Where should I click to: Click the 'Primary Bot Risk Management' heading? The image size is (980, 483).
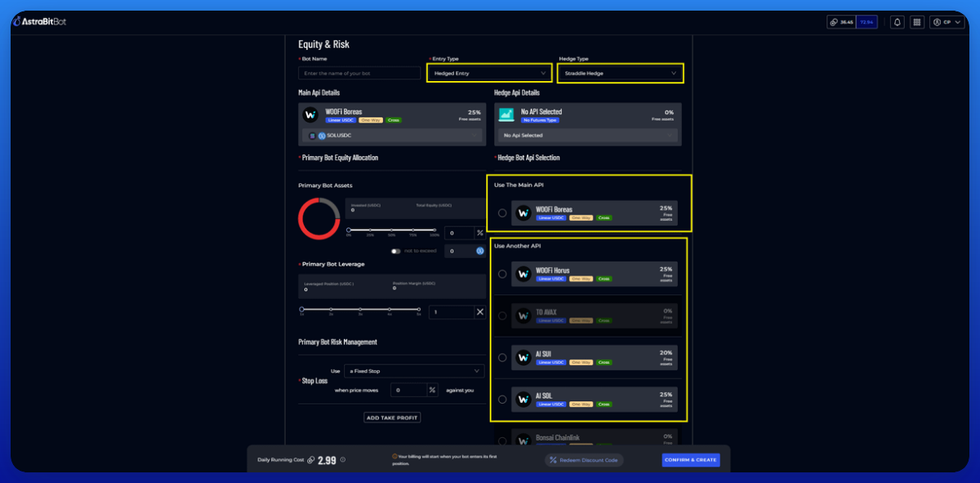337,342
